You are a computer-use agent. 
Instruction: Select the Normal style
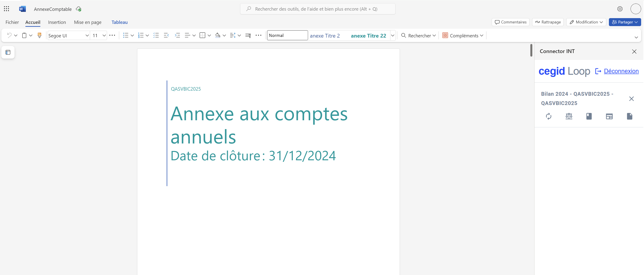[287, 35]
